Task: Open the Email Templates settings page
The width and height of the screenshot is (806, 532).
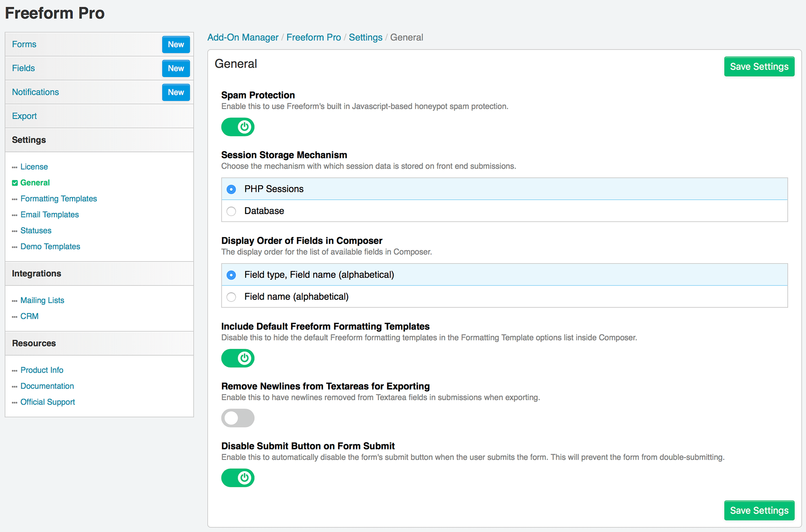Action: [49, 214]
